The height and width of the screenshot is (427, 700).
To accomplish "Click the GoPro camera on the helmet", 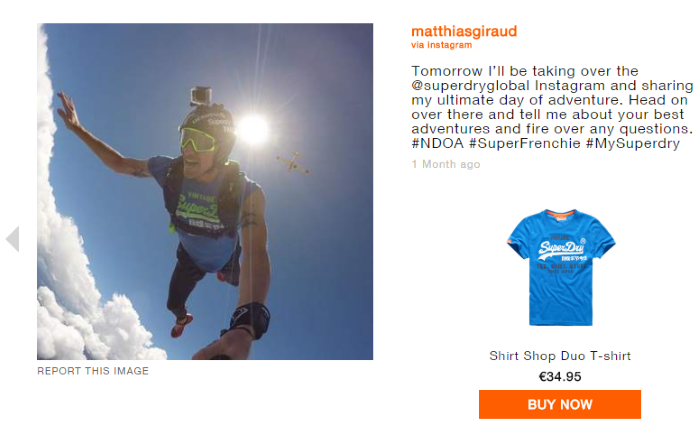I will point(201,96).
